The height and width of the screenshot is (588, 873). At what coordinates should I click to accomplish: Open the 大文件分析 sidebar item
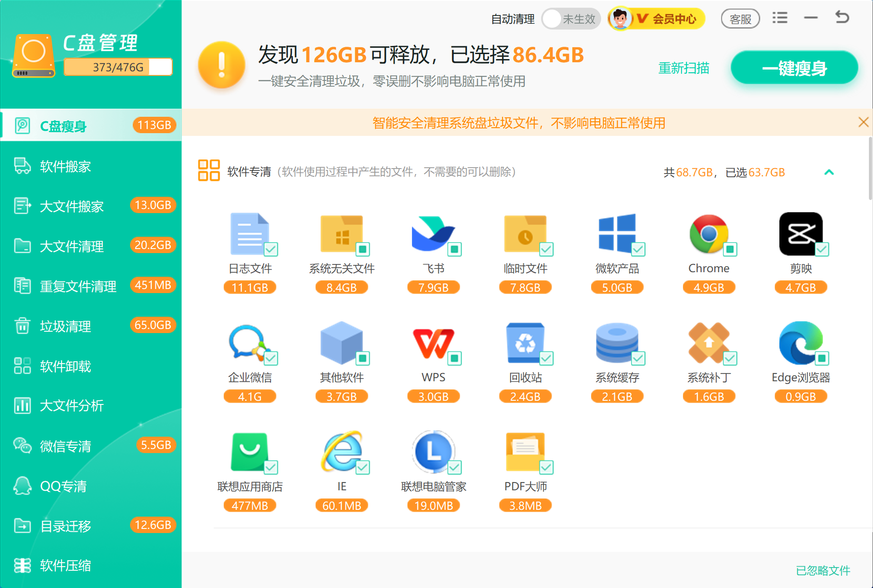tap(91, 405)
